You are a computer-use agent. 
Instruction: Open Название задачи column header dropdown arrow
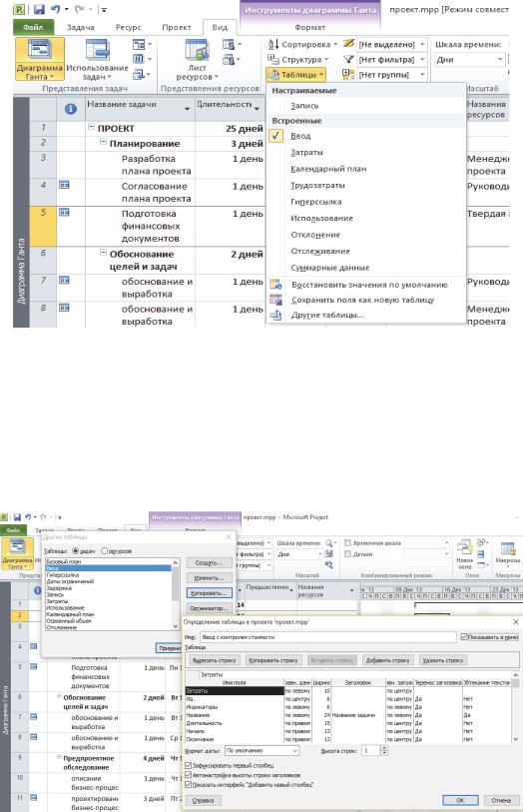187,109
